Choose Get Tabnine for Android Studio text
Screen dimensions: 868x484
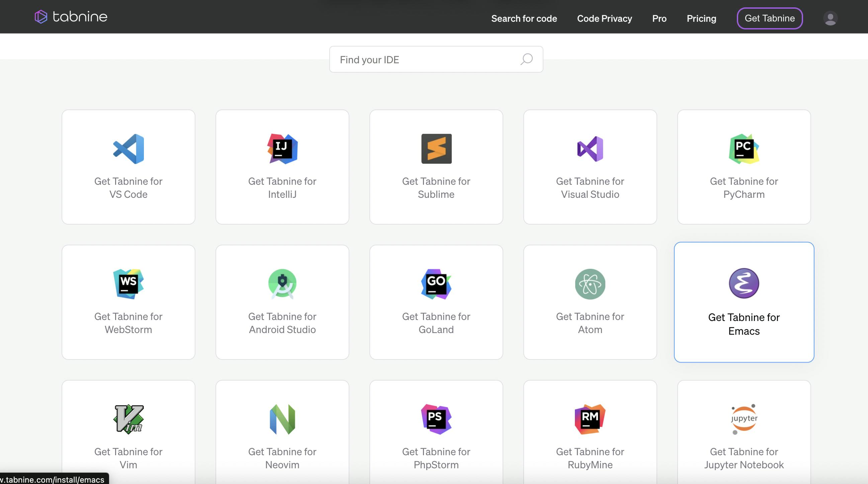click(x=282, y=323)
